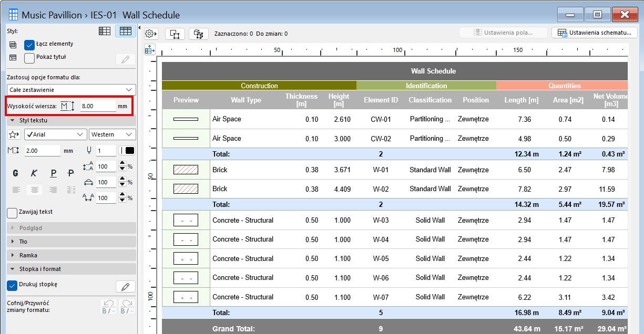
Task: Click the merge elements icon beside Łącz elementy
Action: coord(13,45)
